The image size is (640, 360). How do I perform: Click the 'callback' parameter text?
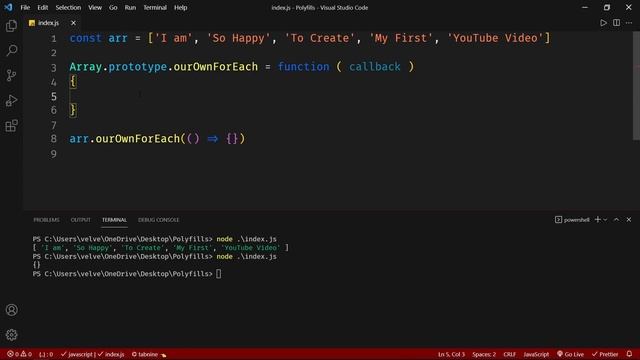(x=375, y=67)
